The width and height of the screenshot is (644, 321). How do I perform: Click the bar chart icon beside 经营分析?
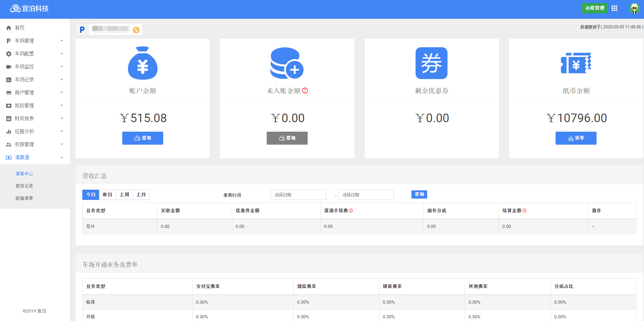[x=9, y=132]
